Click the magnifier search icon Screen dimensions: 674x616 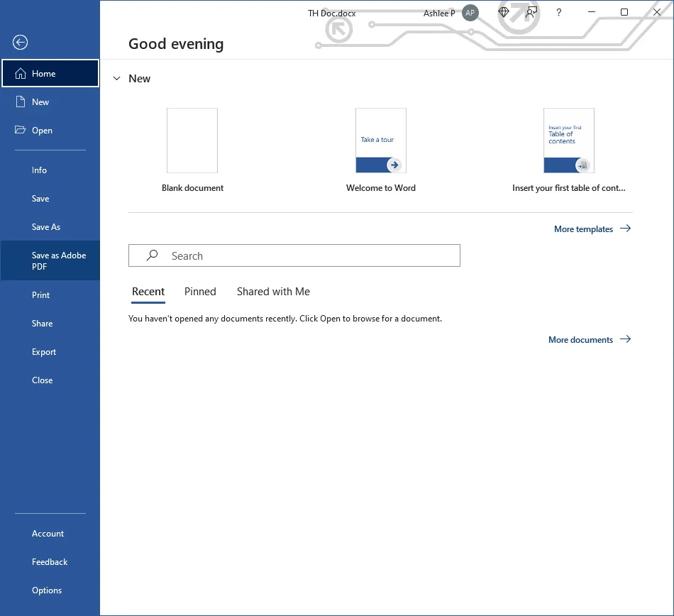tap(152, 255)
